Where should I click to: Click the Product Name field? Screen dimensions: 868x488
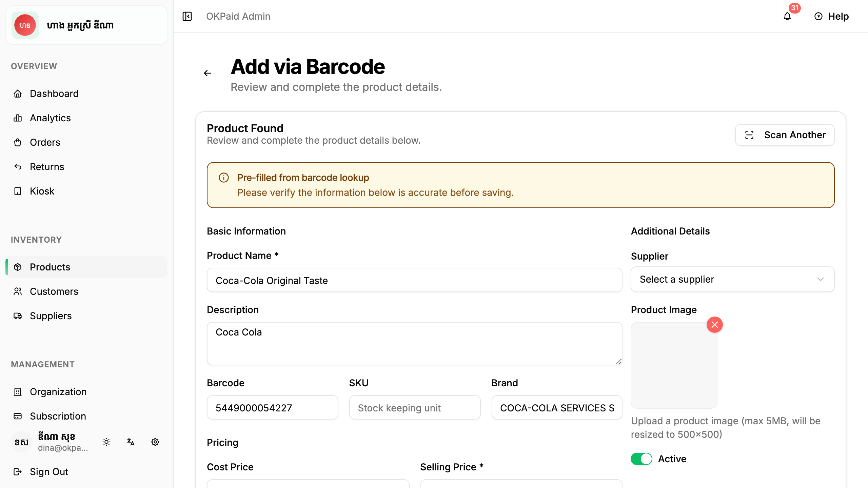pos(414,280)
